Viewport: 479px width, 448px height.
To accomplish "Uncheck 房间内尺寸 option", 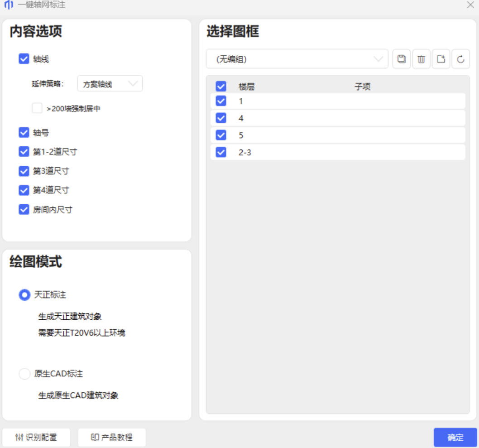I will pos(24,209).
